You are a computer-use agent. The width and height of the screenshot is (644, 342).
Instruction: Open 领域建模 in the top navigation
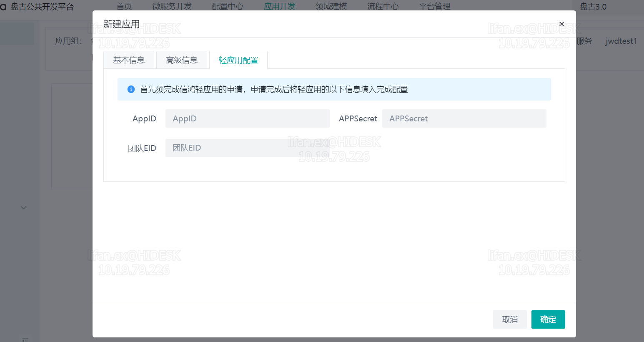[x=331, y=6]
